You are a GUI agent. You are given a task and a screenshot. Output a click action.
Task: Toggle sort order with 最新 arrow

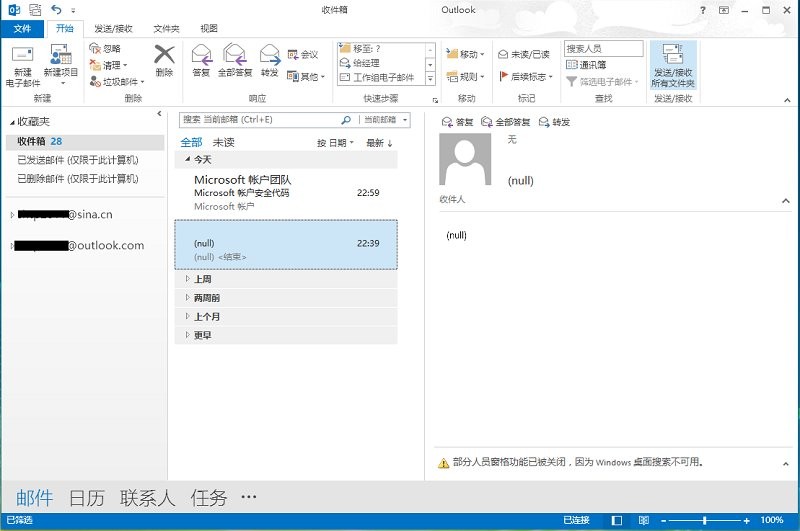pyautogui.click(x=379, y=143)
